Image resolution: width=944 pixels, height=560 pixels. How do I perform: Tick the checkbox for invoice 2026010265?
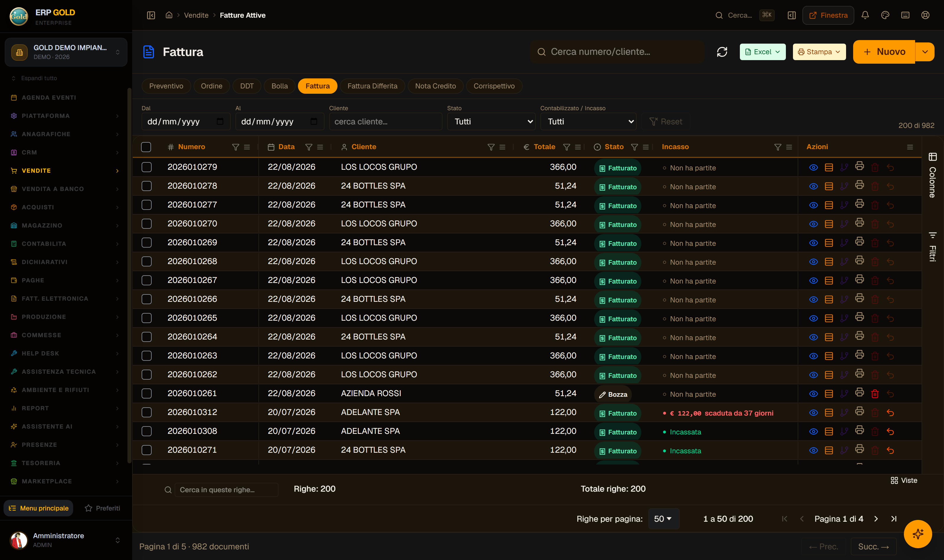tap(147, 318)
